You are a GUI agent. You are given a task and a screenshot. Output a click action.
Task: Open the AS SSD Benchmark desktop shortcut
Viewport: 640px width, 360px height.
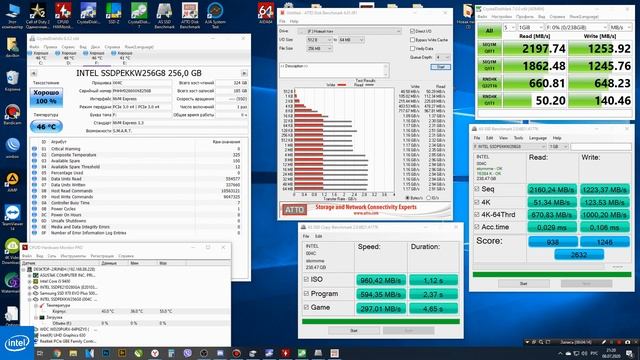pos(164,16)
